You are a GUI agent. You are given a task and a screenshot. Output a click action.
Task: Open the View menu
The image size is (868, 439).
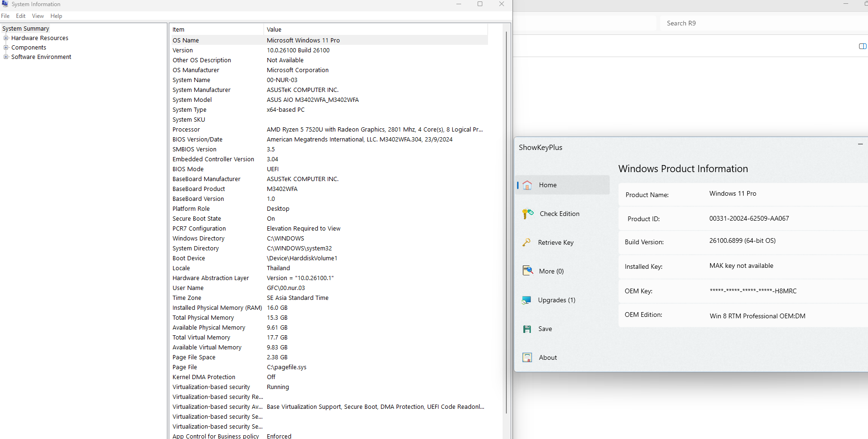point(38,16)
